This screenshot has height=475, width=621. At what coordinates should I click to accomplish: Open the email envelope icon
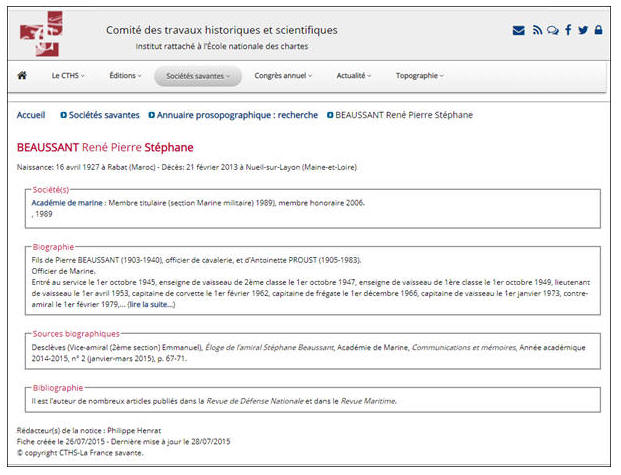518,30
